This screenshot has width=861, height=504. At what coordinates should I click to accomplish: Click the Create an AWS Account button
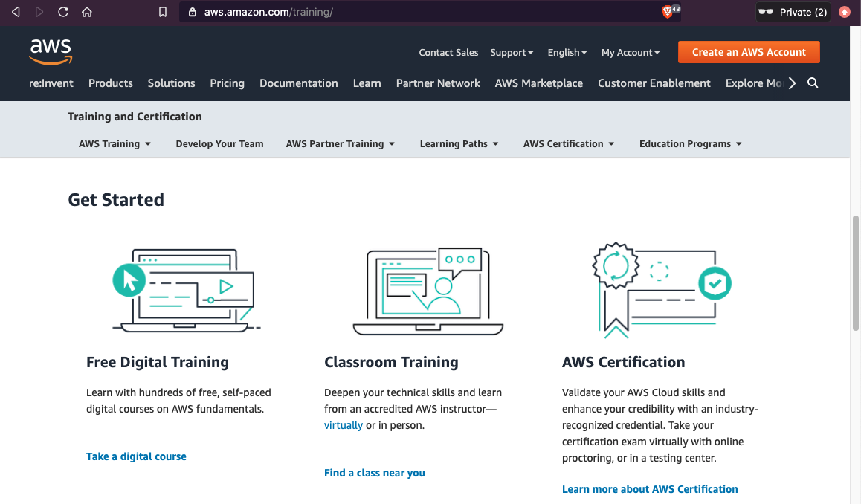click(x=749, y=52)
